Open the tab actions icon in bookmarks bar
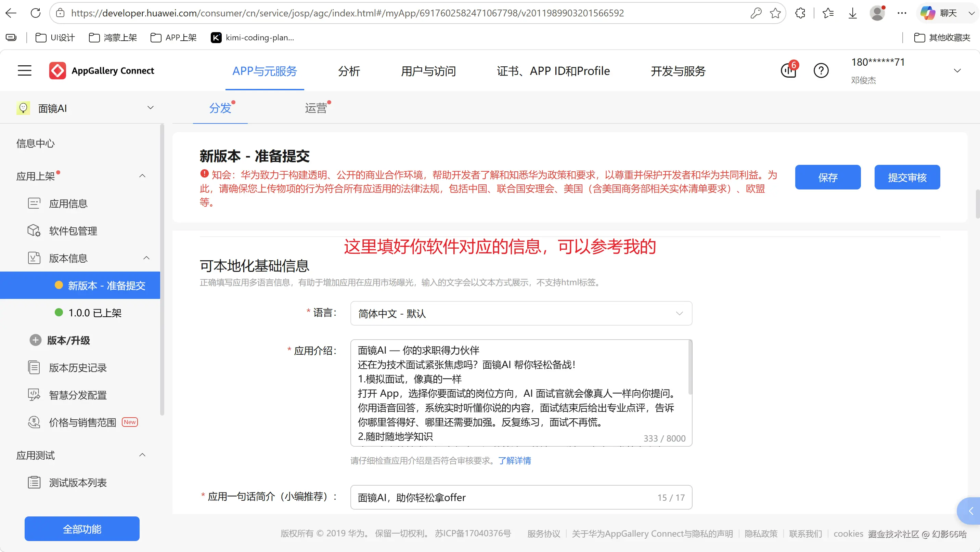Image resolution: width=980 pixels, height=552 pixels. pos(11,37)
